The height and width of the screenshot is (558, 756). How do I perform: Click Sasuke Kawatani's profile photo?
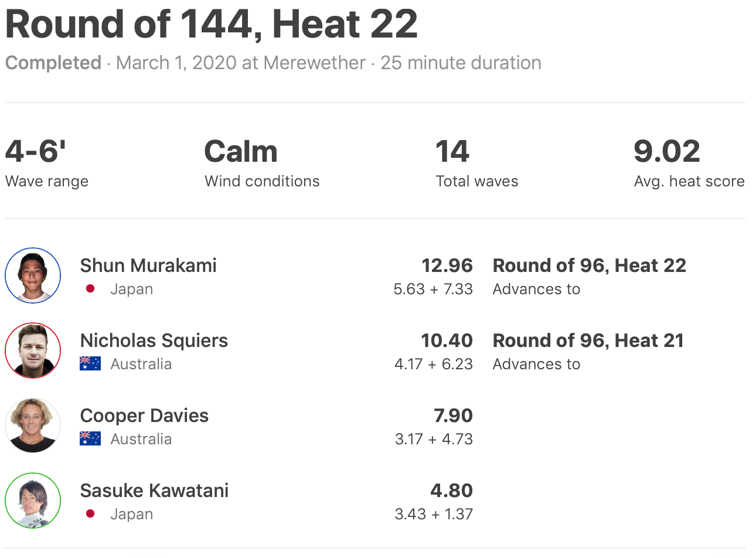33,501
